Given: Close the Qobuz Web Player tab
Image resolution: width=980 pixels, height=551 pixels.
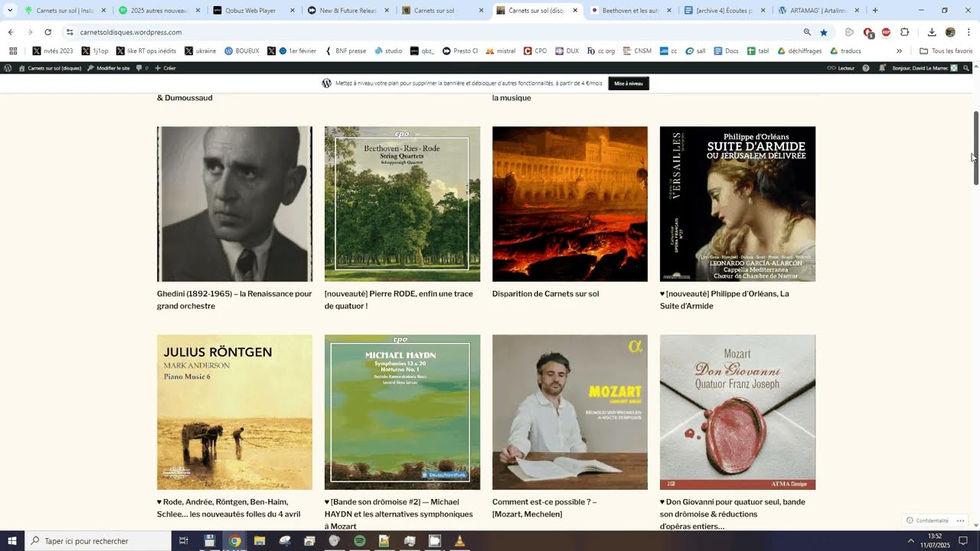Looking at the screenshot, I should [x=292, y=11].
